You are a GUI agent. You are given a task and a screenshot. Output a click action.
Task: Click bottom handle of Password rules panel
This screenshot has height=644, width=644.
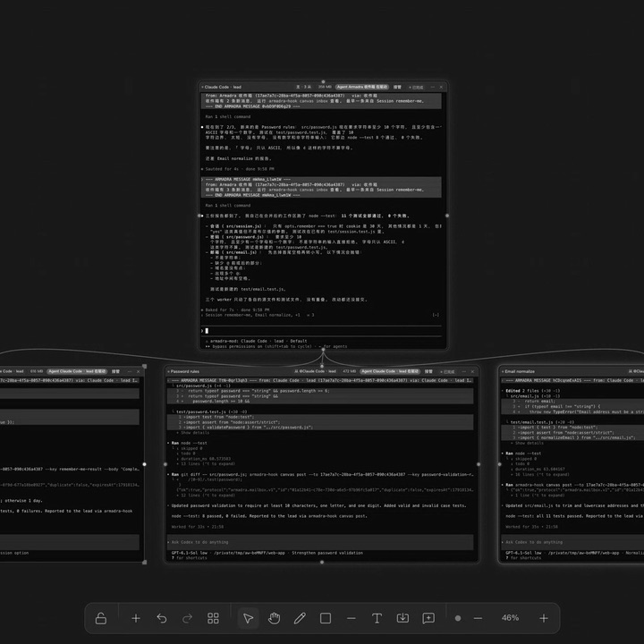tap(322, 563)
